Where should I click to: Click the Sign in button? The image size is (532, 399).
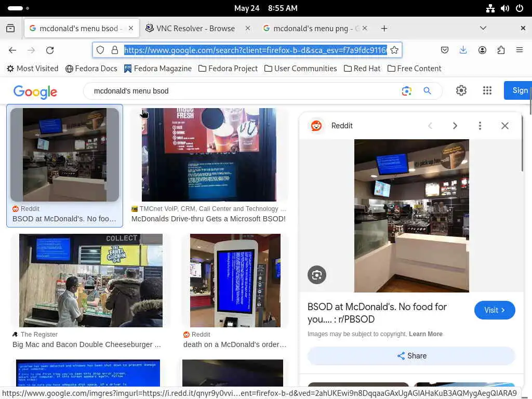518,90
